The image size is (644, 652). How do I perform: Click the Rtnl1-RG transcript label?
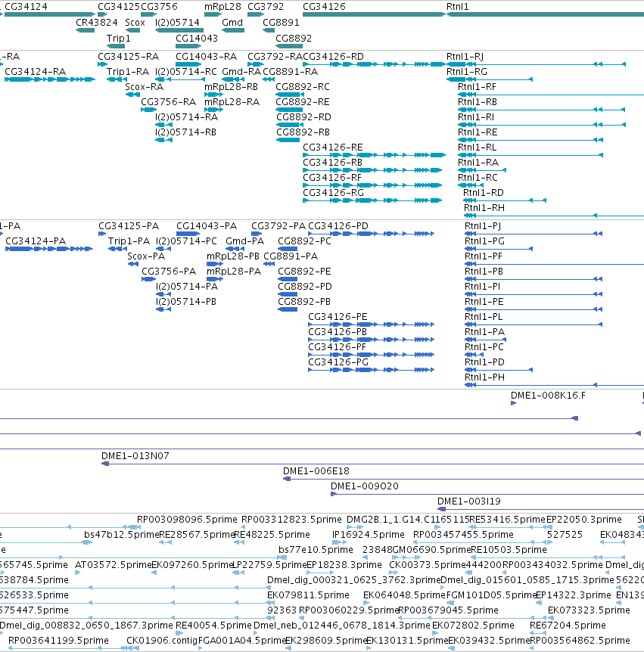pyautogui.click(x=466, y=72)
